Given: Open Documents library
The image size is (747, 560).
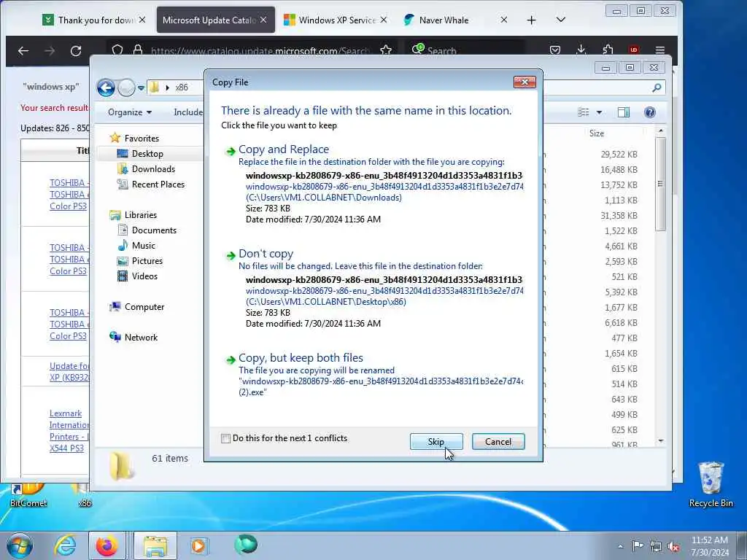Looking at the screenshot, I should [153, 230].
